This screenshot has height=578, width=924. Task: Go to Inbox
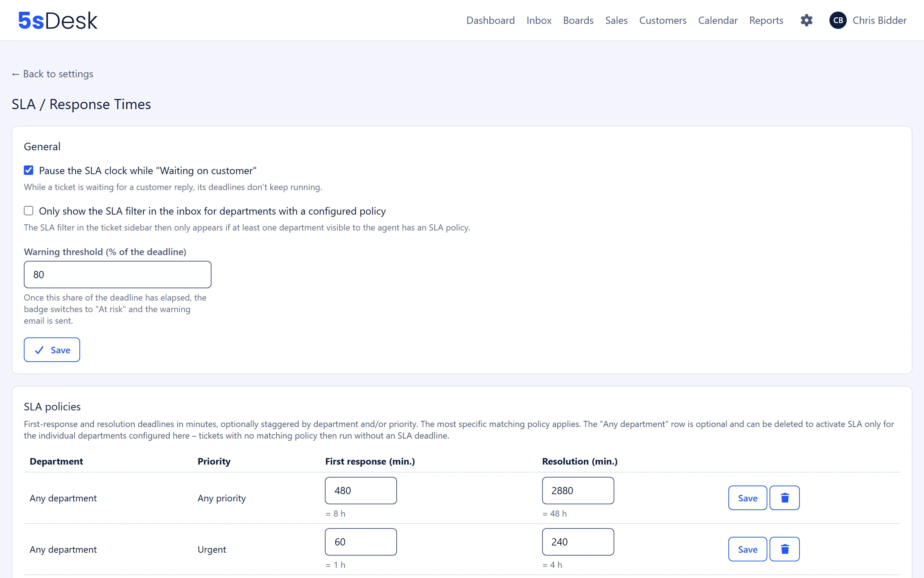[539, 20]
